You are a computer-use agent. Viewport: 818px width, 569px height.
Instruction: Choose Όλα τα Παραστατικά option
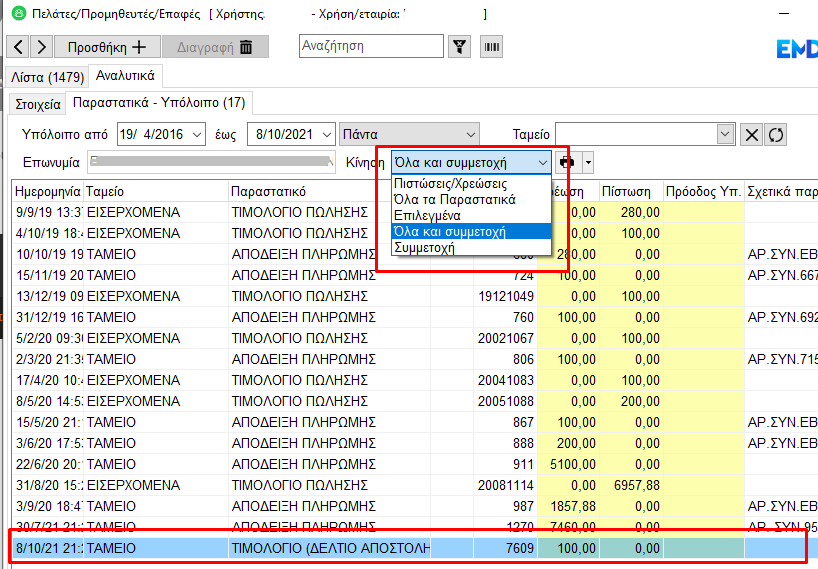[455, 200]
